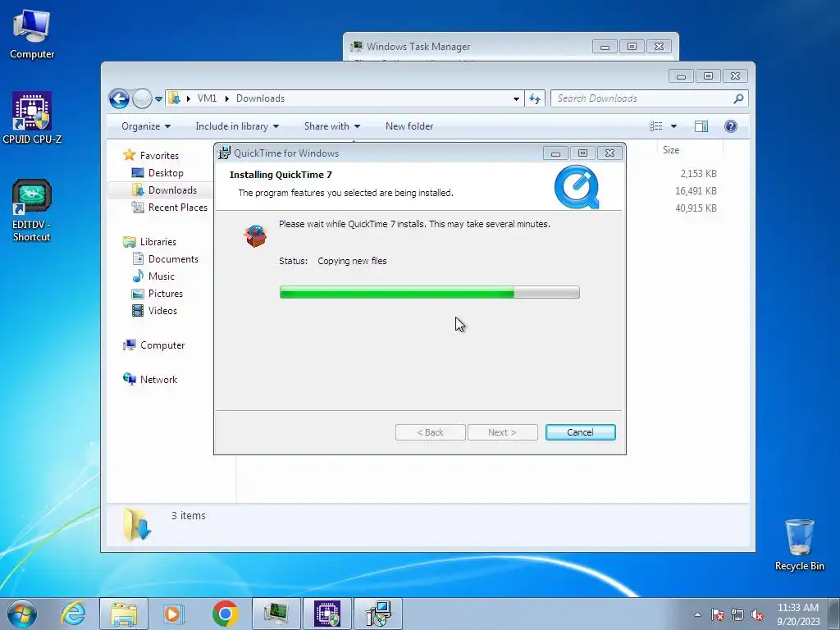The width and height of the screenshot is (840, 630).
Task: Select VM1 in the address breadcrumb
Action: [207, 98]
